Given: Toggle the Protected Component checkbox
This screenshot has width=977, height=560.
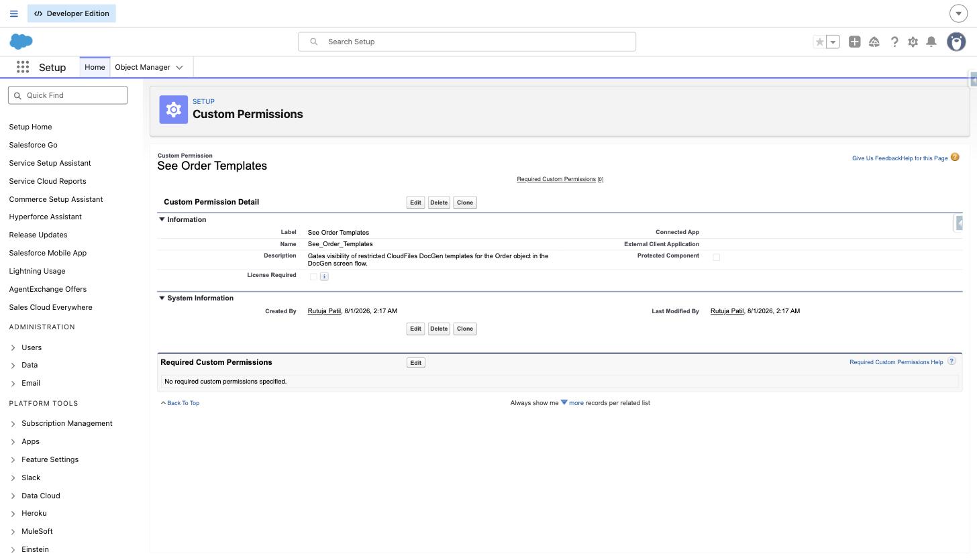Looking at the screenshot, I should 716,257.
